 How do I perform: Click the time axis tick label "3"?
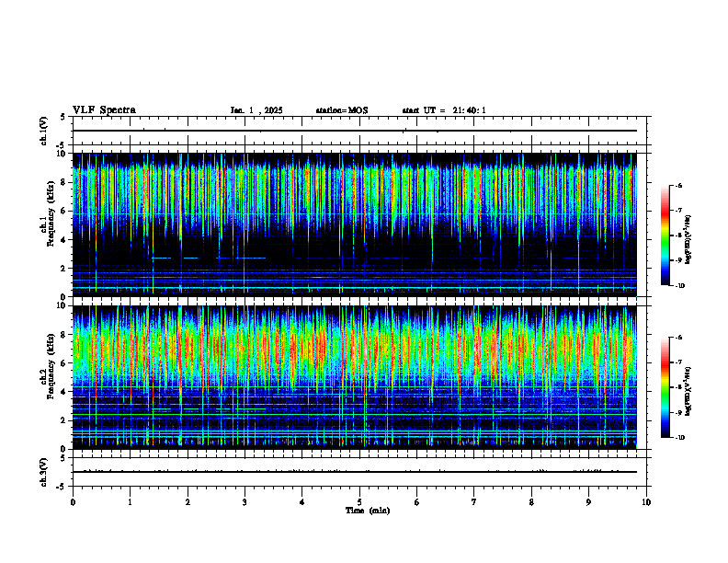pos(245,502)
